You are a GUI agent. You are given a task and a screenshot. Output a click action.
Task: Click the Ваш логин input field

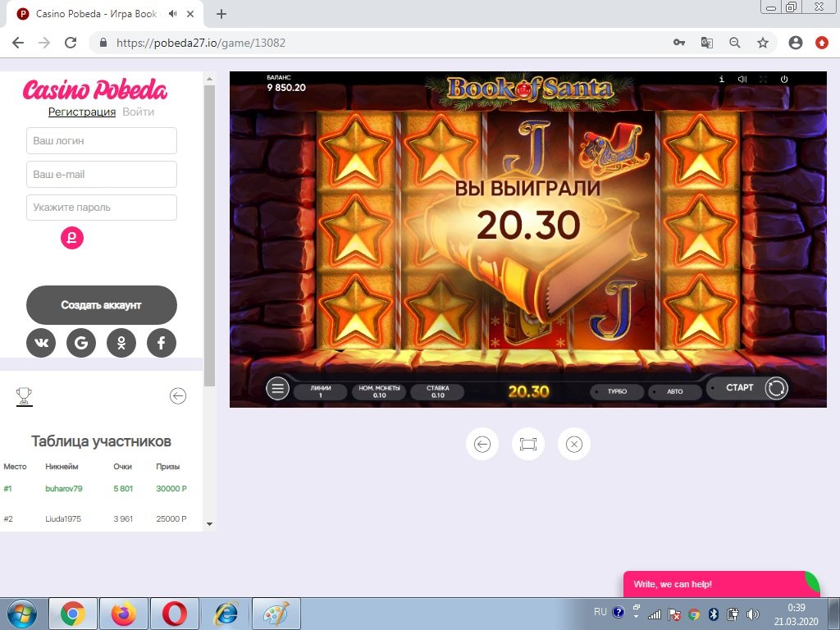click(102, 140)
